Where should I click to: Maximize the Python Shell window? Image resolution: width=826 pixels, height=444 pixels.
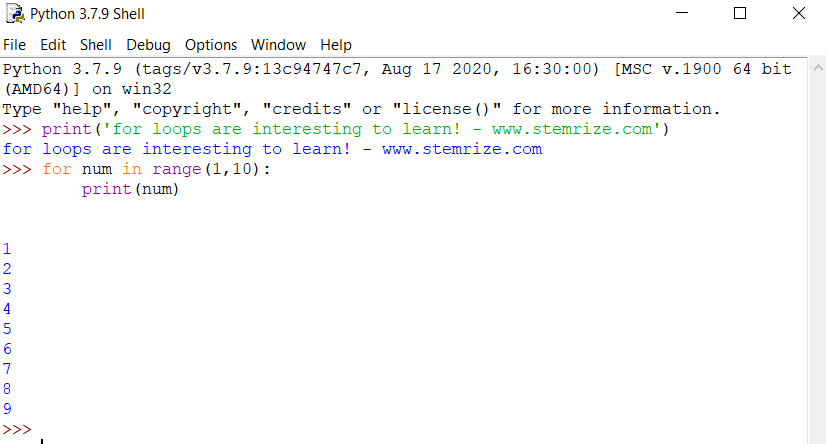[x=740, y=14]
